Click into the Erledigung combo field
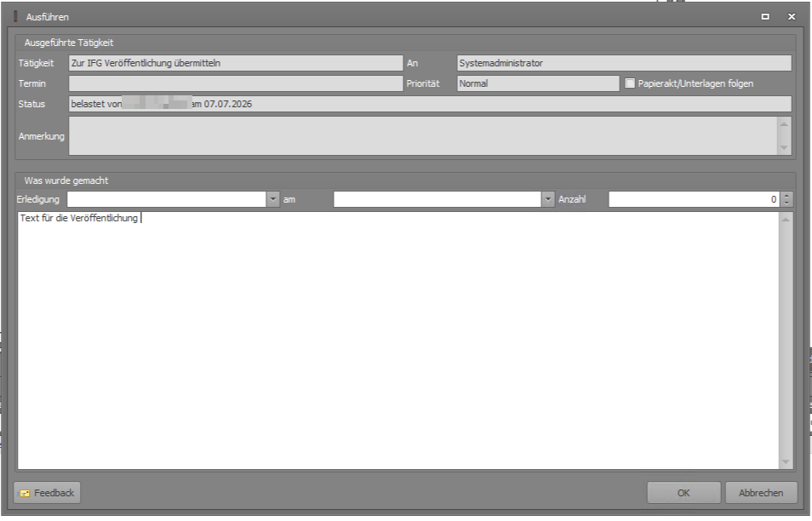The width and height of the screenshot is (812, 521). point(166,199)
